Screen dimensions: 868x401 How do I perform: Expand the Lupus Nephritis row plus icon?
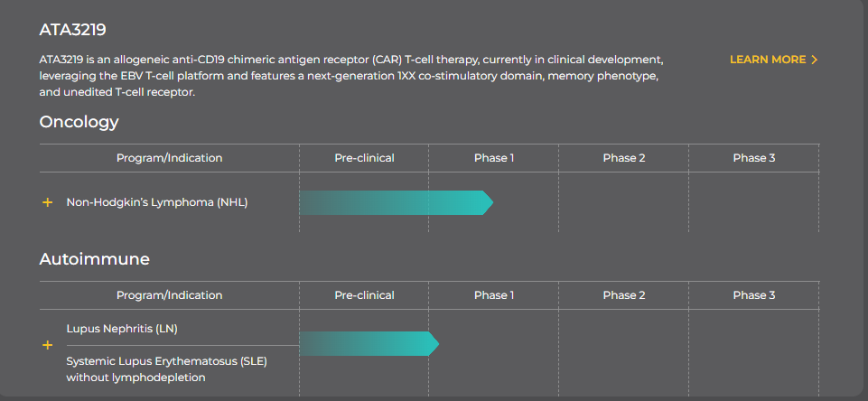point(48,345)
